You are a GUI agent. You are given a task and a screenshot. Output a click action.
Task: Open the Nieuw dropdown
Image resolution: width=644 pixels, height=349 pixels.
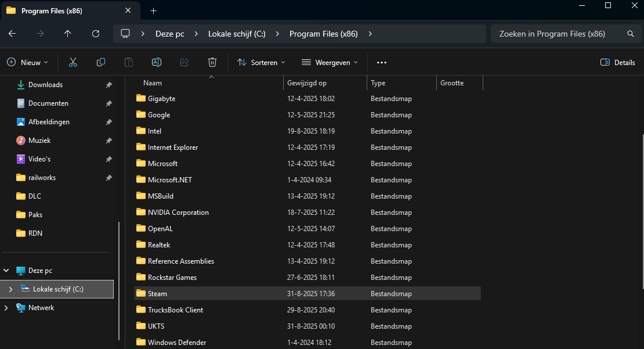point(27,63)
